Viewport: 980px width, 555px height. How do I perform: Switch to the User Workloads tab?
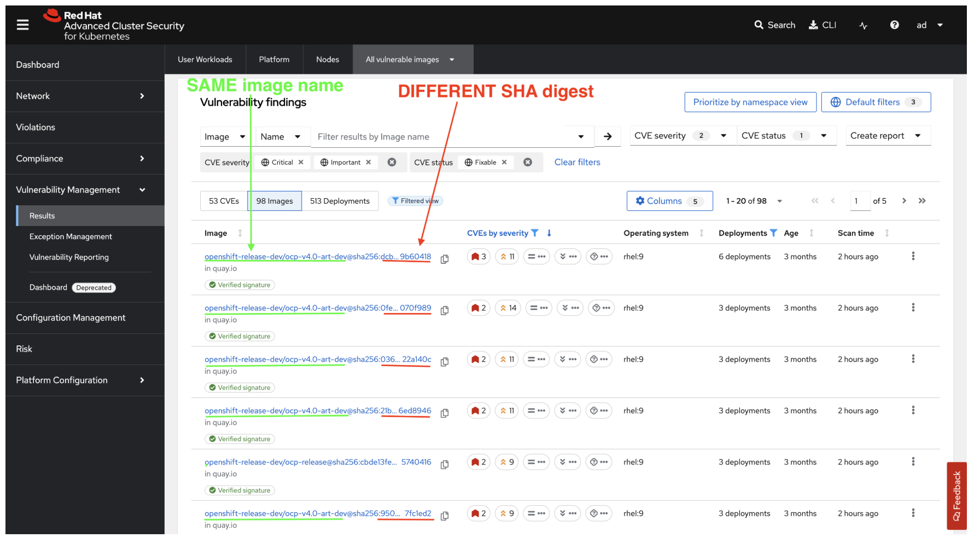pyautogui.click(x=205, y=60)
